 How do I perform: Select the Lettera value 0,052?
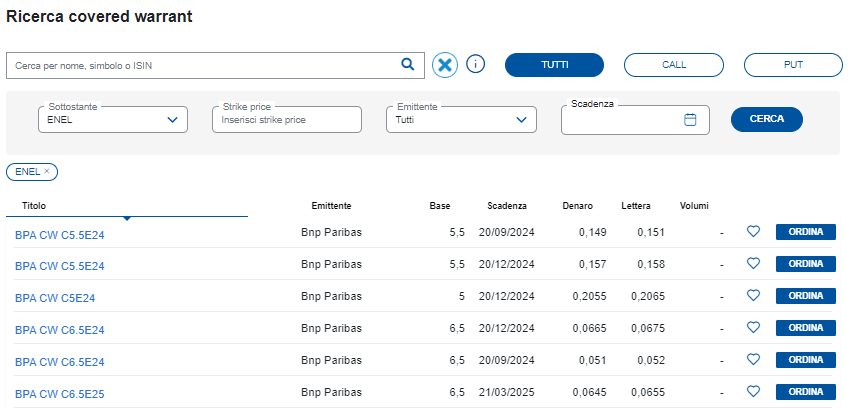click(651, 360)
